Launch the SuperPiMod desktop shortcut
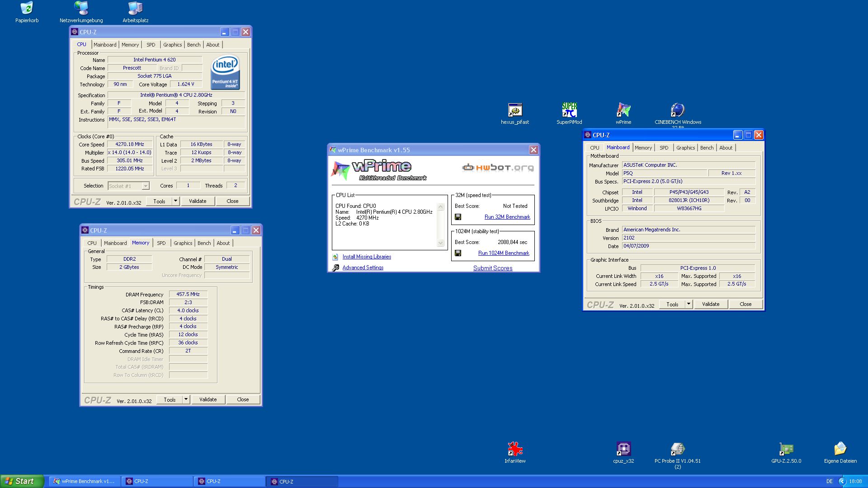Image resolution: width=868 pixels, height=488 pixels. point(569,110)
